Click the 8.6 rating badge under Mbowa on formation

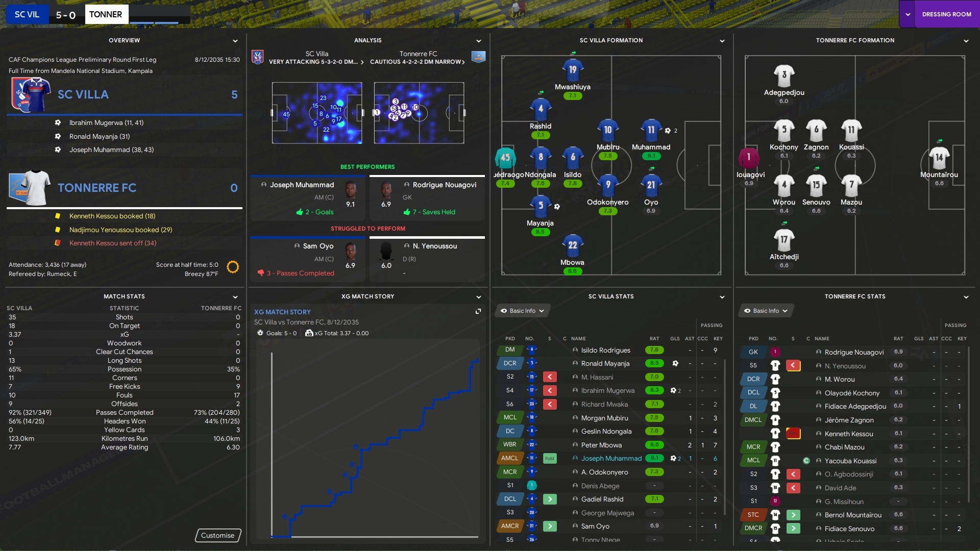click(572, 271)
